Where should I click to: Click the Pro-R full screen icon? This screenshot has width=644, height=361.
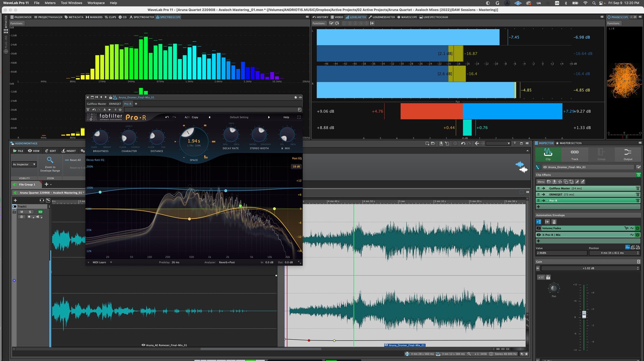pos(299,117)
